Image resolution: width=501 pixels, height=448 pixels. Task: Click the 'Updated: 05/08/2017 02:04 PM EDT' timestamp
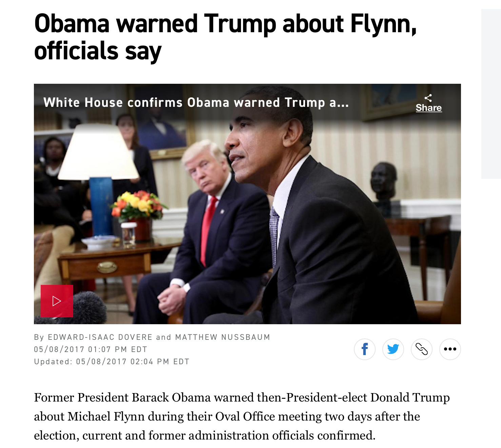112,362
